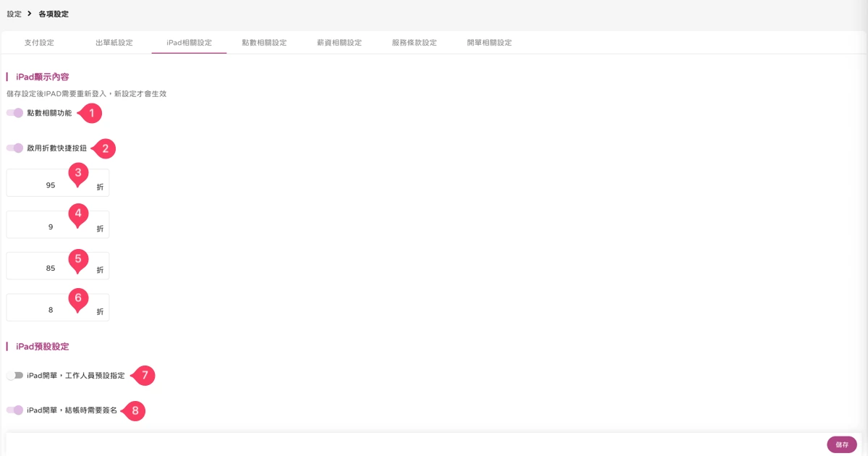The width and height of the screenshot is (868, 456).
Task: Click the 儲存 save button
Action: point(842,444)
